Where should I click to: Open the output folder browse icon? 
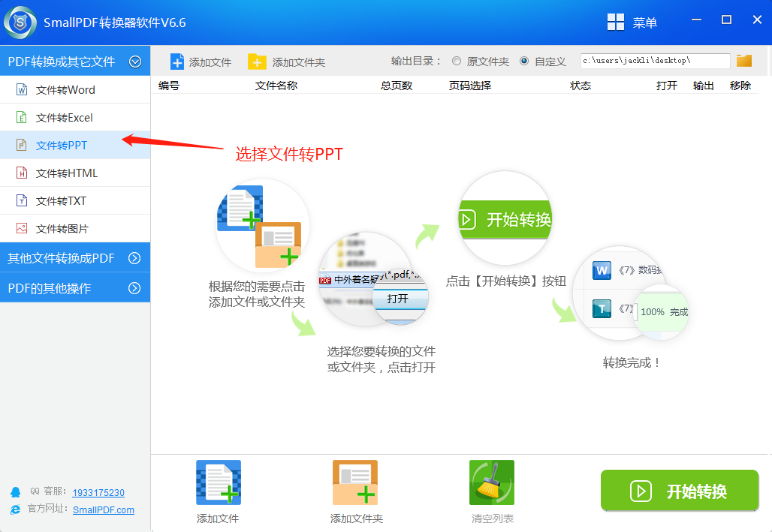coord(744,60)
